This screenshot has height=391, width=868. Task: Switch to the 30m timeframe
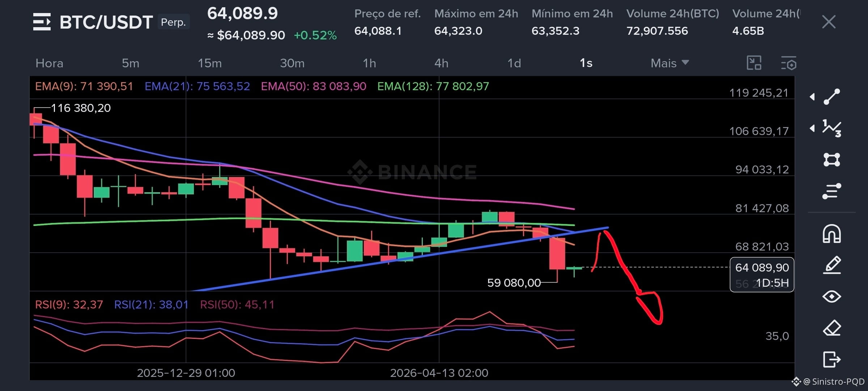point(292,63)
